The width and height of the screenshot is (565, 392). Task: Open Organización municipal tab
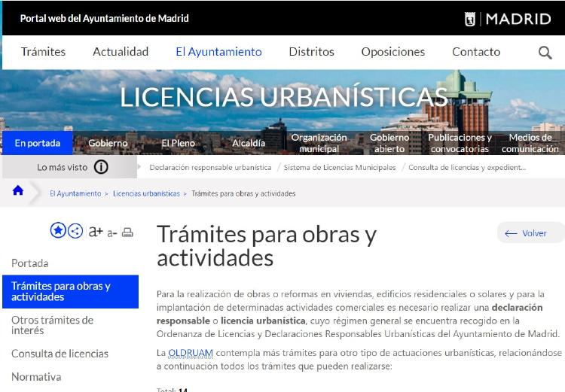click(x=319, y=143)
